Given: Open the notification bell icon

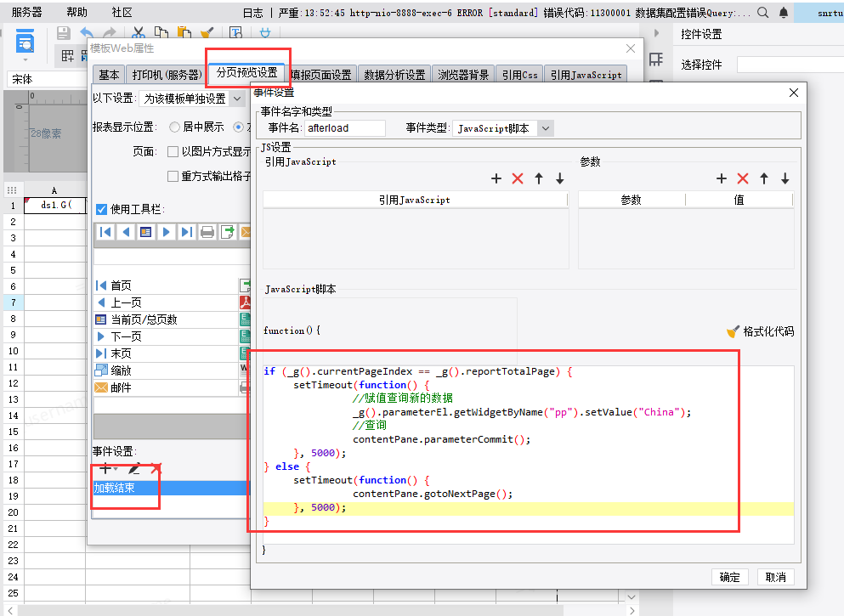Looking at the screenshot, I should click(784, 13).
